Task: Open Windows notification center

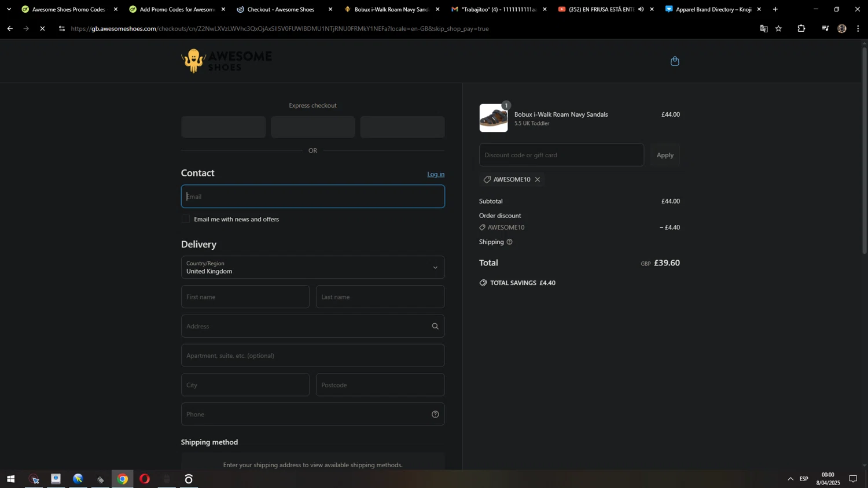Action: (x=853, y=479)
